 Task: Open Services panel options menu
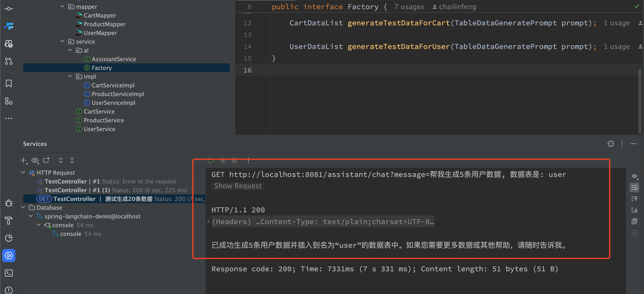click(x=622, y=144)
